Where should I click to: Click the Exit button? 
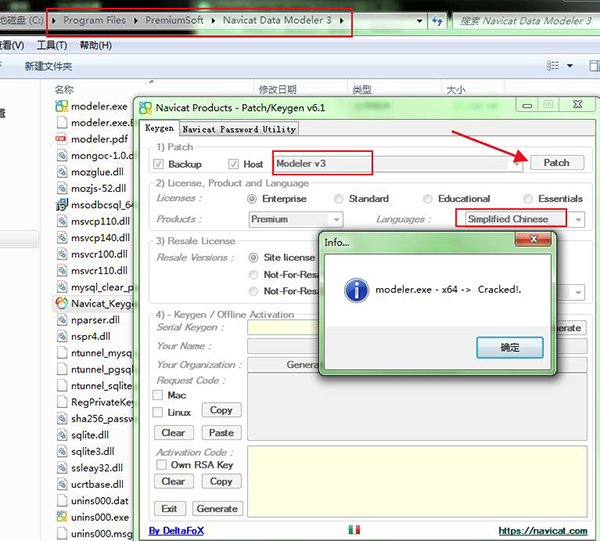170,508
